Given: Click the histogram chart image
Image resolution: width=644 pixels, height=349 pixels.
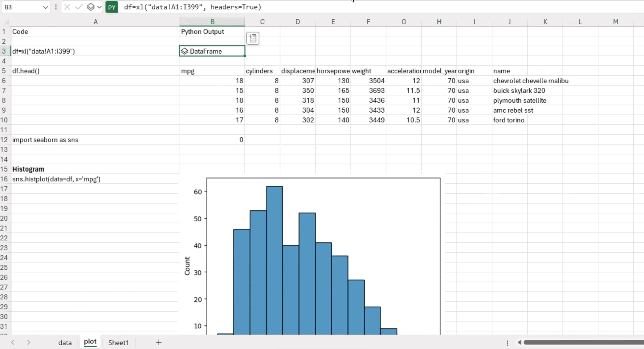Looking at the screenshot, I should (x=312, y=254).
